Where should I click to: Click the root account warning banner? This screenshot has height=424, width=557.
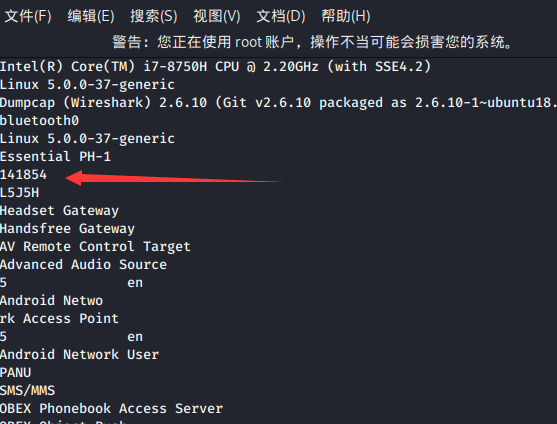[x=313, y=42]
